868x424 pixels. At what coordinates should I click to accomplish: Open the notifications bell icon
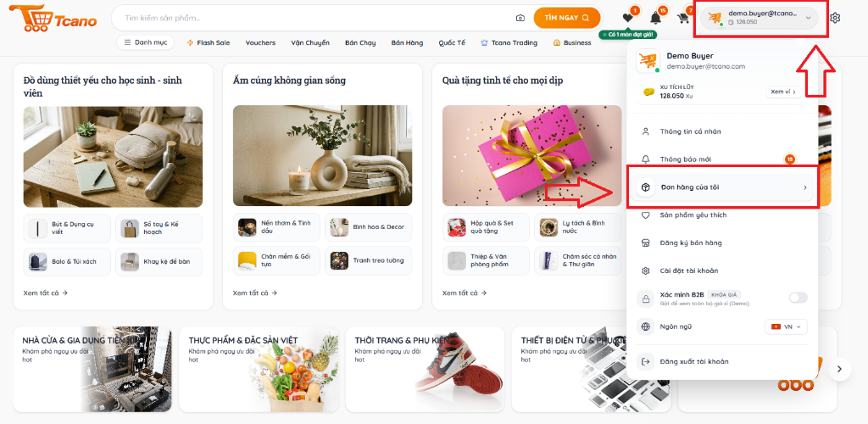tap(655, 18)
